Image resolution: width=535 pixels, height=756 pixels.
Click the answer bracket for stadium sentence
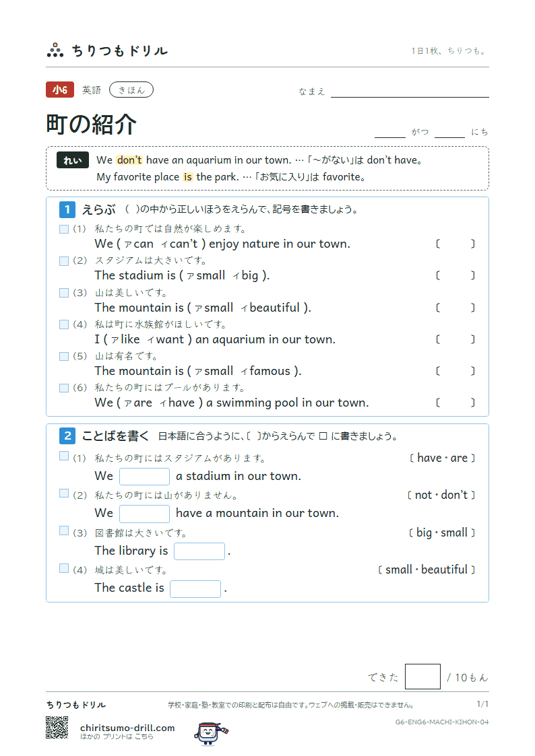click(x=455, y=275)
